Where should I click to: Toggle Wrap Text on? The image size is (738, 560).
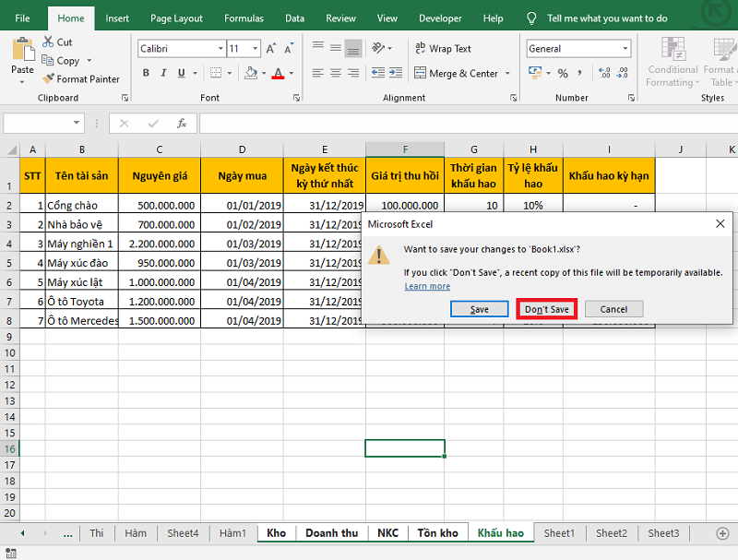point(441,49)
